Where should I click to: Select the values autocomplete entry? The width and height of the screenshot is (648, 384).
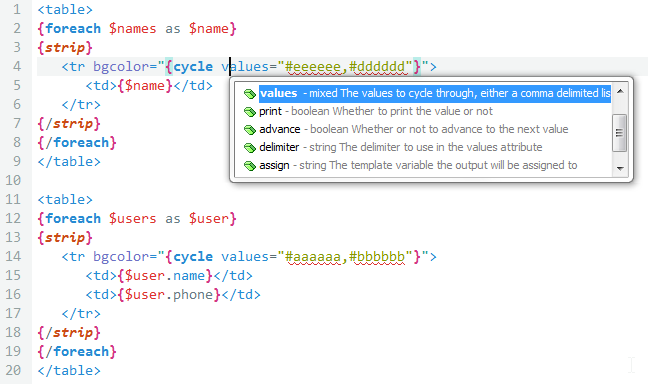tap(435, 93)
